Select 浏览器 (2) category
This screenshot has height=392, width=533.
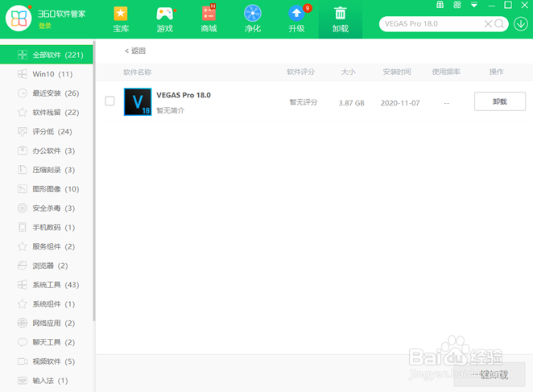pos(46,266)
